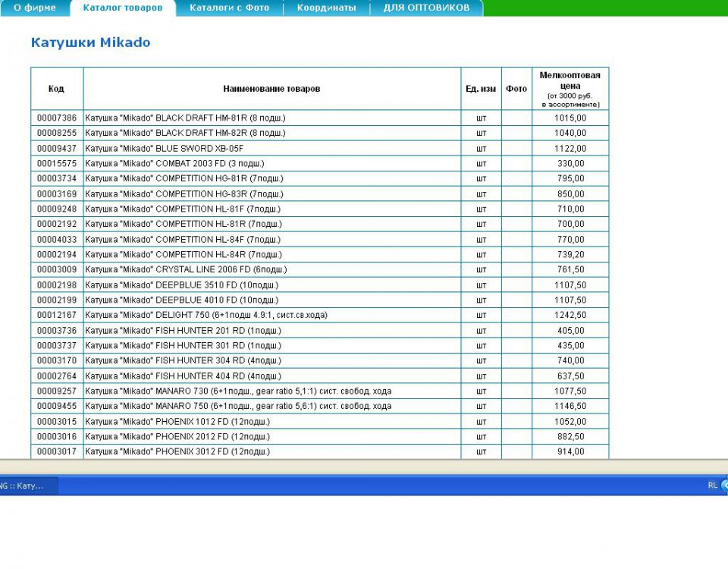Open 'ДЛЯ ОПТОВИКОВ' tab
Viewport: 728px width, 569px height.
tap(426, 8)
